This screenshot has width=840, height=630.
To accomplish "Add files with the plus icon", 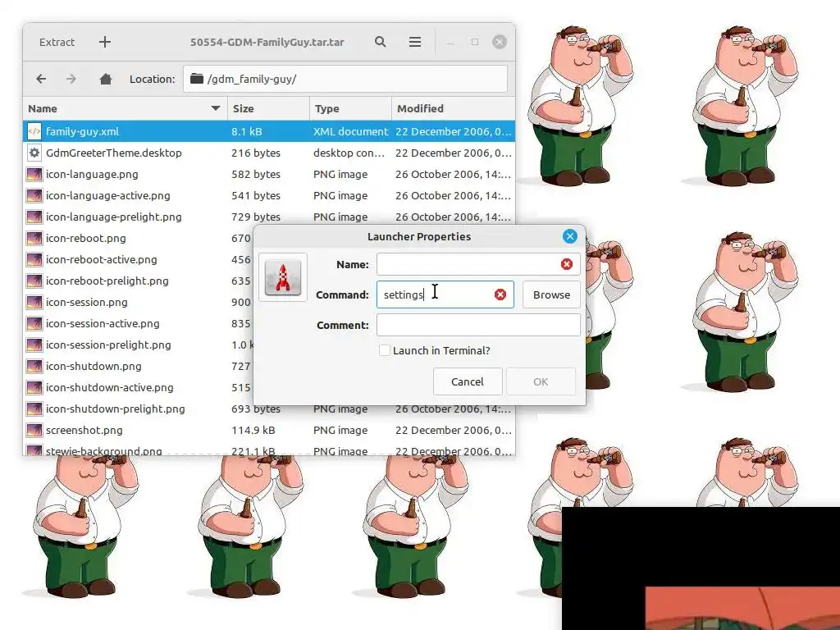I will [105, 42].
